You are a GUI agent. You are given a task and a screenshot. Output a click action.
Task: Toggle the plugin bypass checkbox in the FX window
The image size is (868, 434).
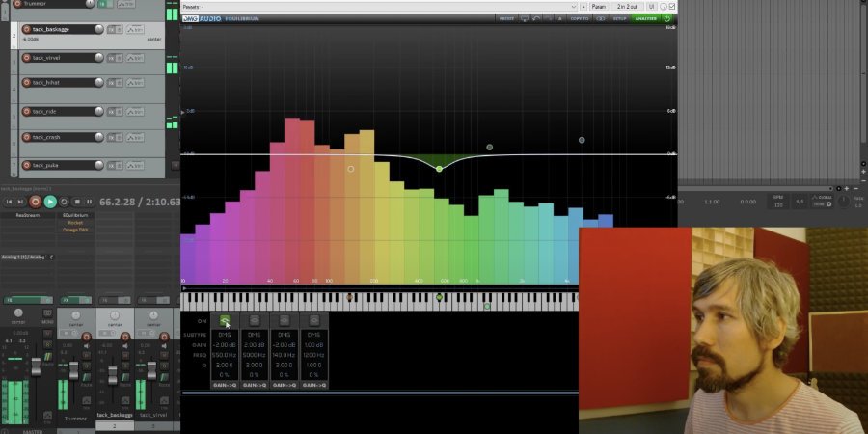tap(672, 7)
